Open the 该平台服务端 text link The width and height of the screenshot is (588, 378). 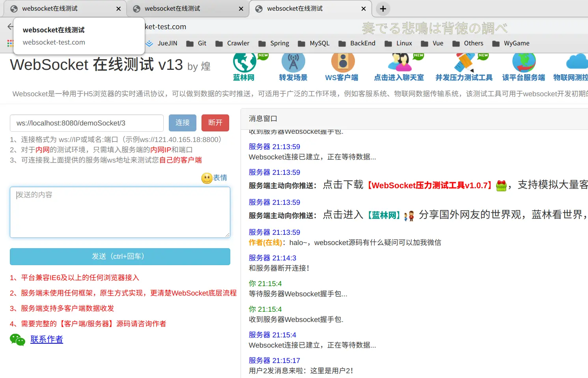[x=523, y=78]
